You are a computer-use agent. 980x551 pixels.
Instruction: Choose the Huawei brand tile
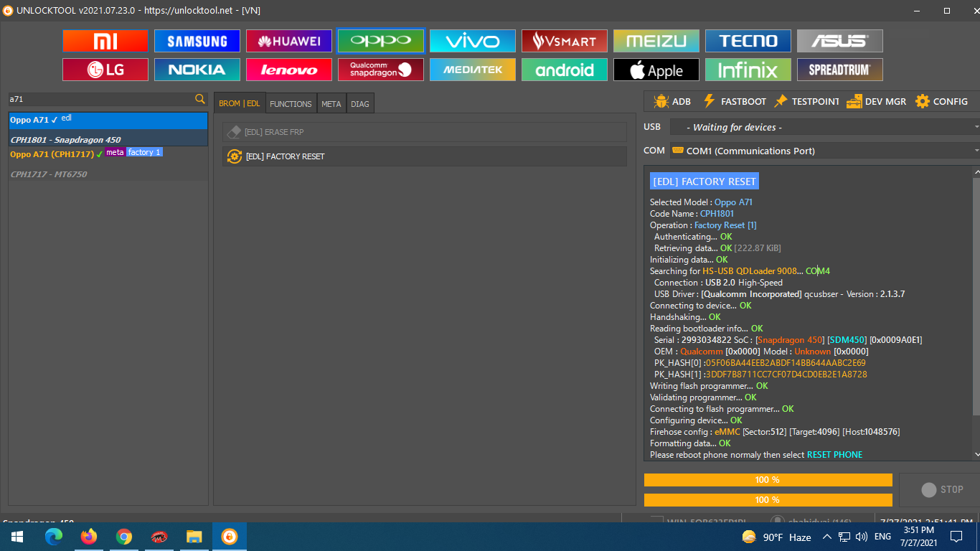(289, 41)
